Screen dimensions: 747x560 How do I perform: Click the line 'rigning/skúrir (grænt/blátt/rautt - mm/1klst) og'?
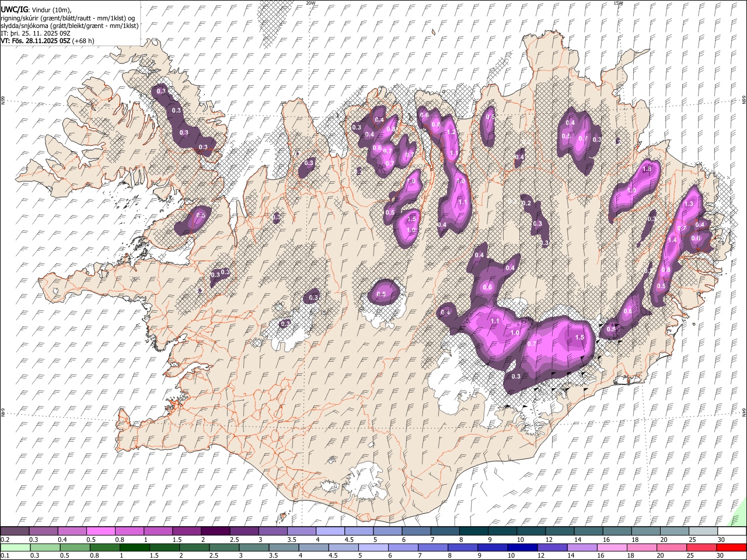tap(68, 18)
